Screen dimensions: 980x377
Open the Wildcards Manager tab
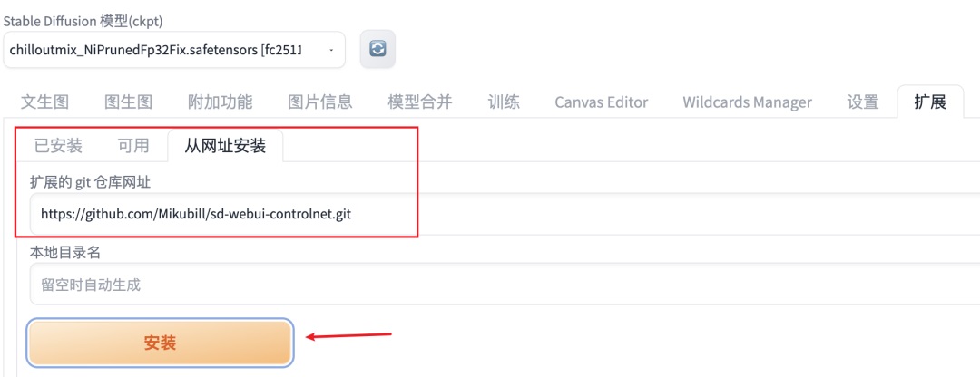click(748, 101)
